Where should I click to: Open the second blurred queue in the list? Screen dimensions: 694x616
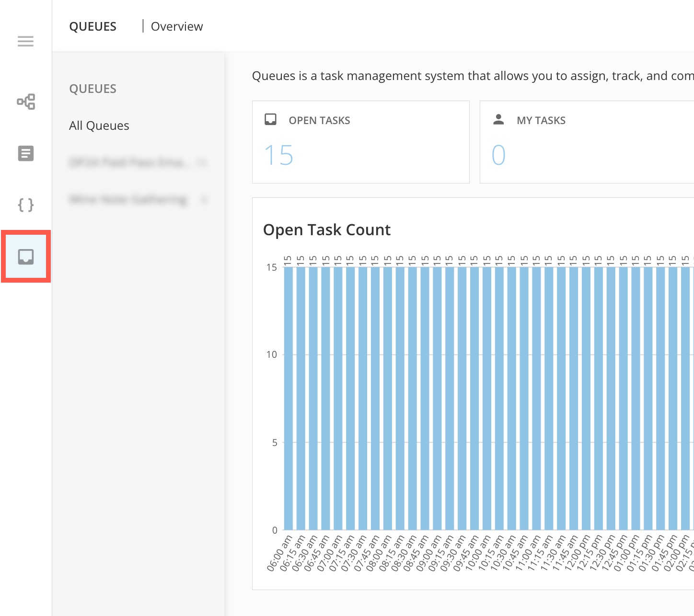pyautogui.click(x=128, y=199)
